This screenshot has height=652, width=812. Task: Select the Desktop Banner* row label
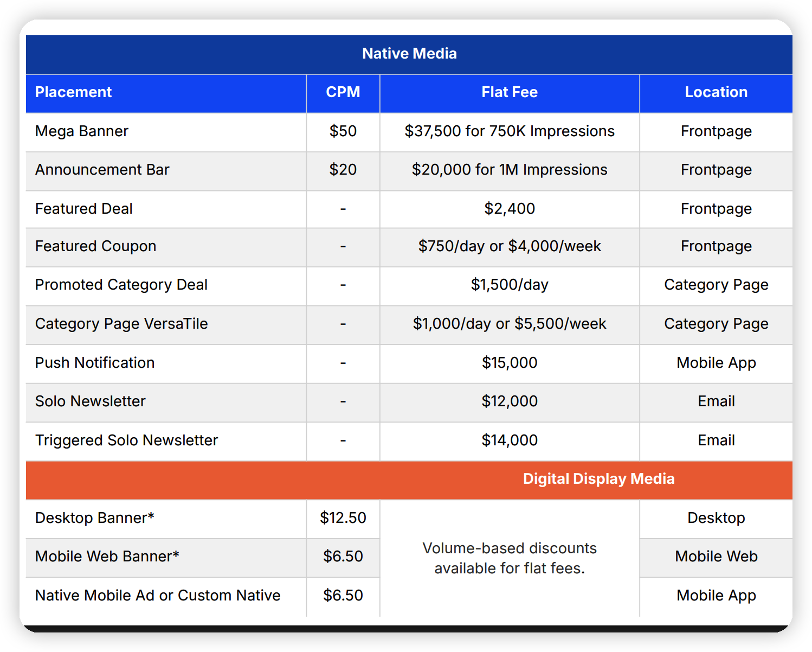[x=95, y=518]
